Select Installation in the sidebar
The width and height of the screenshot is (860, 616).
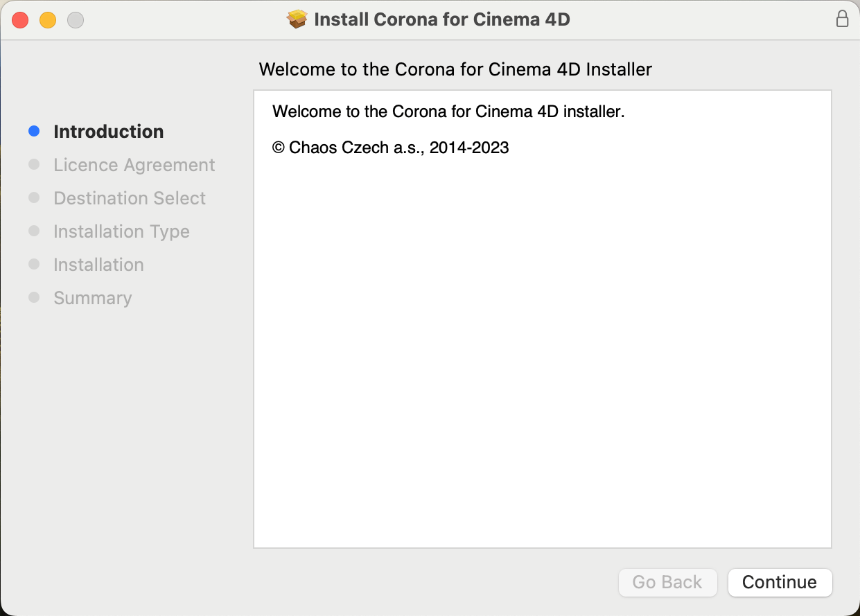(x=98, y=264)
